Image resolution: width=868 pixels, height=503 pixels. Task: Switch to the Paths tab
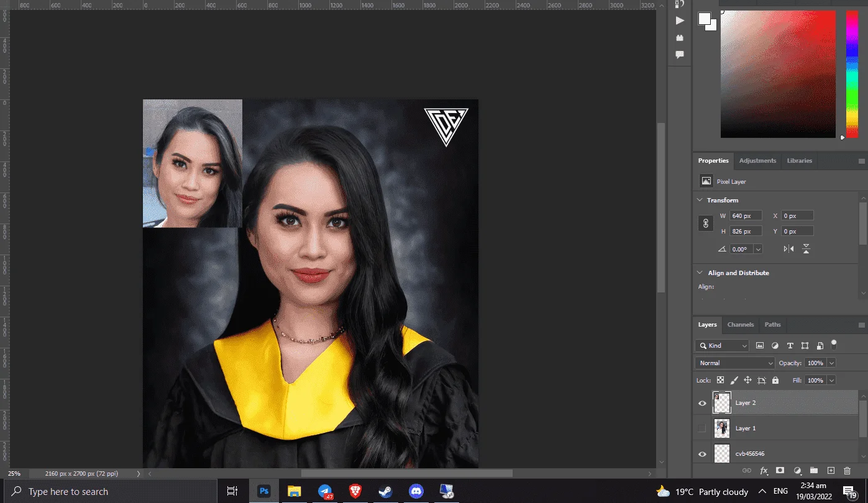[x=772, y=325]
